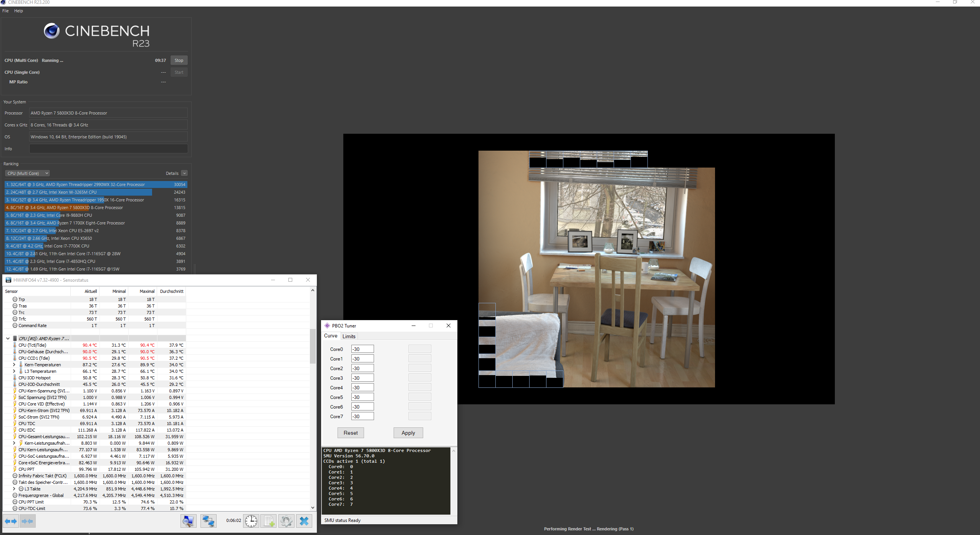Viewport: 980px width, 535px height.
Task: Click the Reset button in PBO2 Tuner
Action: click(350, 433)
